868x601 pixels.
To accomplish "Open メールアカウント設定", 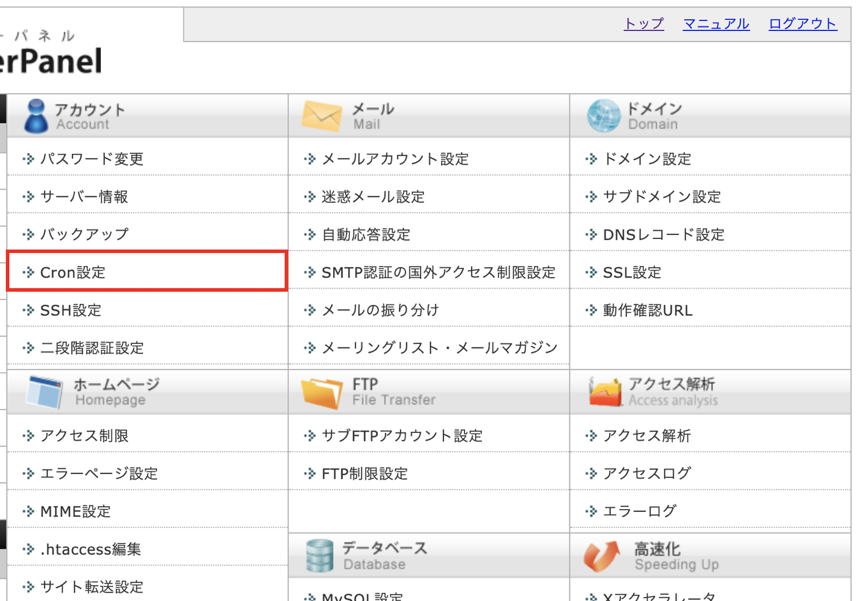I will point(395,159).
